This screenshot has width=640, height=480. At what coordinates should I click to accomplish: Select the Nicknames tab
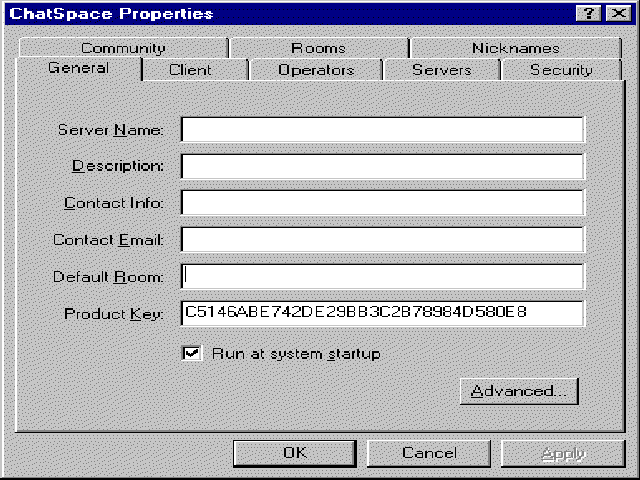515,48
